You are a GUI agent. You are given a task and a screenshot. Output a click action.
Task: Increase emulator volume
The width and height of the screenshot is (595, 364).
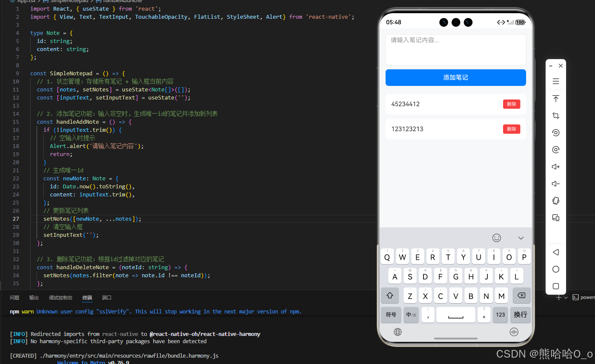tap(555, 167)
